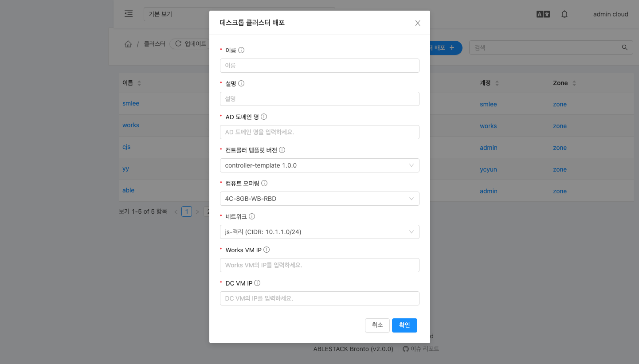Open the controller-template 1.0.0 dropdown
Viewport: 639px width, 364px height.
point(319,165)
